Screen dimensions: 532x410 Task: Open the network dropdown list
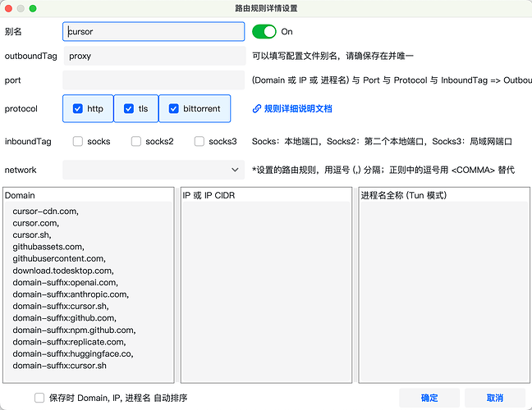[154, 170]
